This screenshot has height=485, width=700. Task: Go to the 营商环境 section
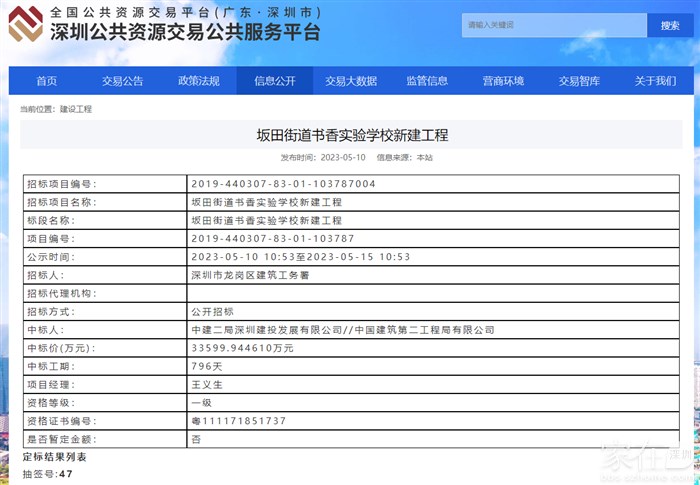point(503,81)
